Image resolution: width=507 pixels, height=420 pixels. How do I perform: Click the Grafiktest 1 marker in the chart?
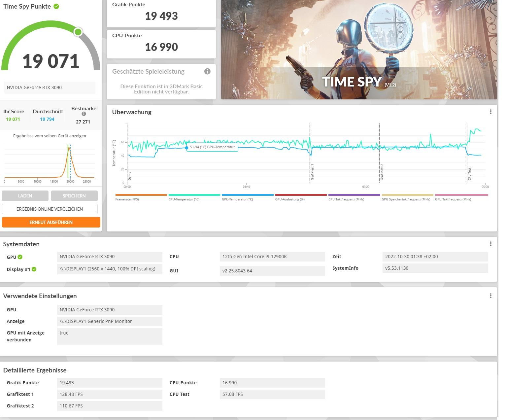[x=312, y=172]
